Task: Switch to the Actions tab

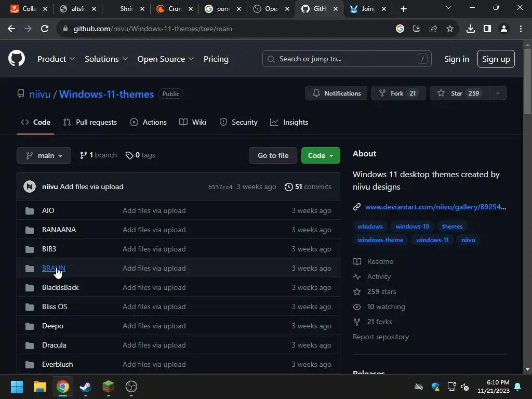Action: click(x=148, y=122)
